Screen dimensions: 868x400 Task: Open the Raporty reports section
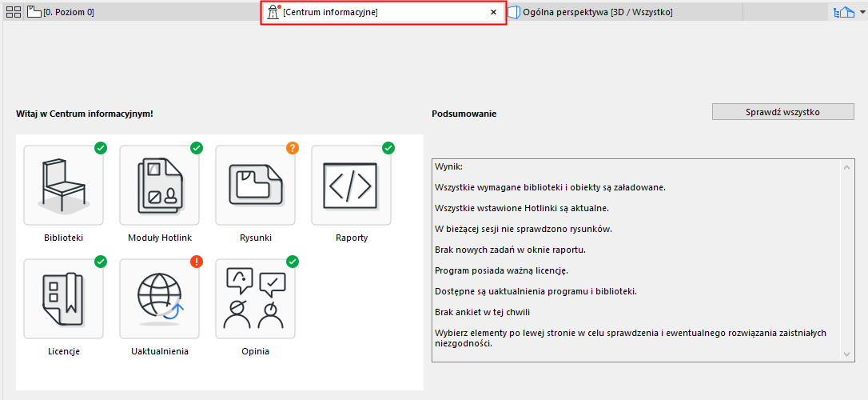pyautogui.click(x=352, y=185)
